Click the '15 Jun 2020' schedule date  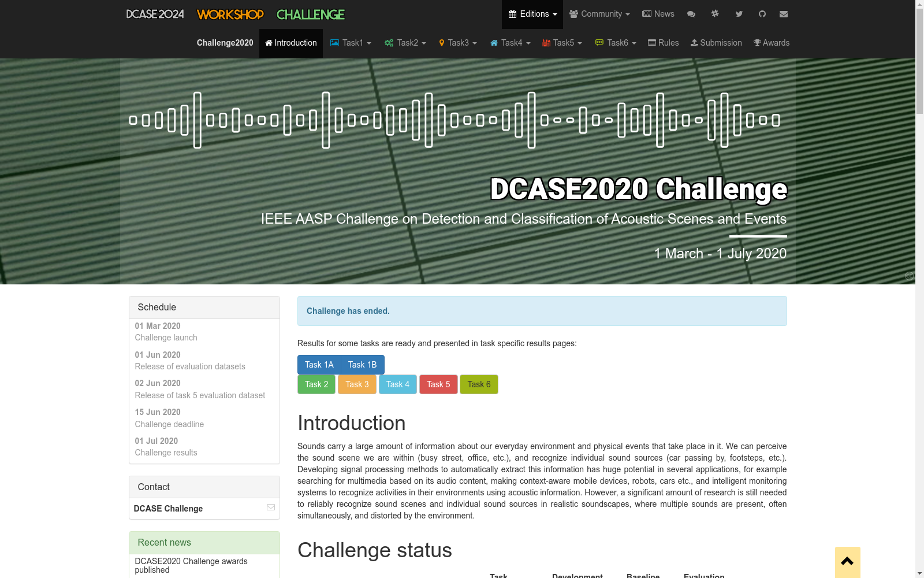pos(158,412)
